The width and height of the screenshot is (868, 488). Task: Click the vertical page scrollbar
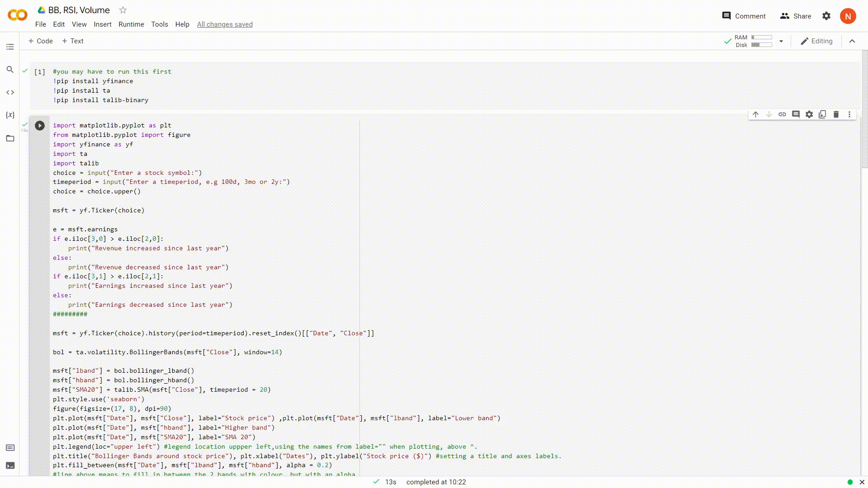(864, 108)
